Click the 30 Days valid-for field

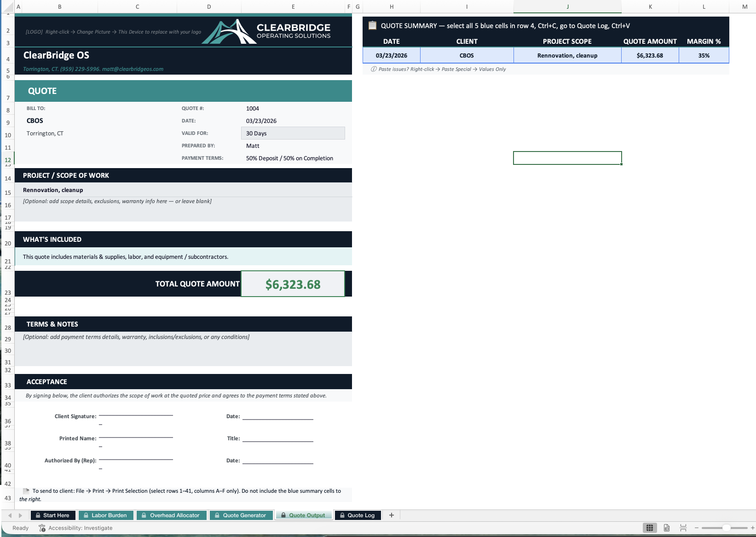pyautogui.click(x=293, y=133)
